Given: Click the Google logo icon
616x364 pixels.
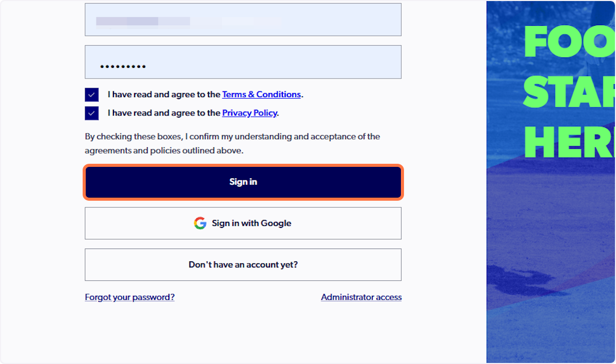Looking at the screenshot, I should [x=200, y=223].
